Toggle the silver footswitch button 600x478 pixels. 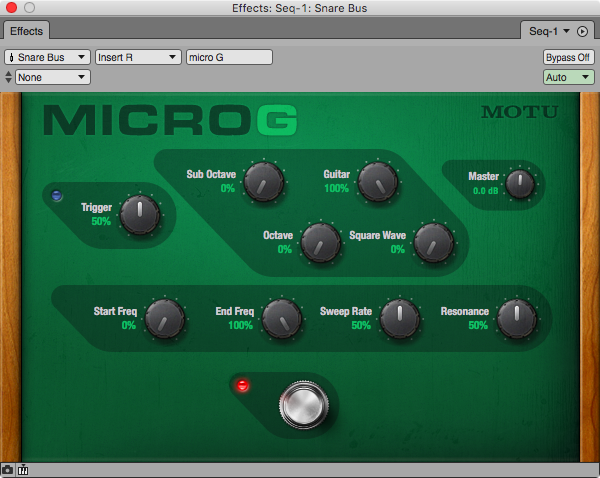(x=304, y=405)
